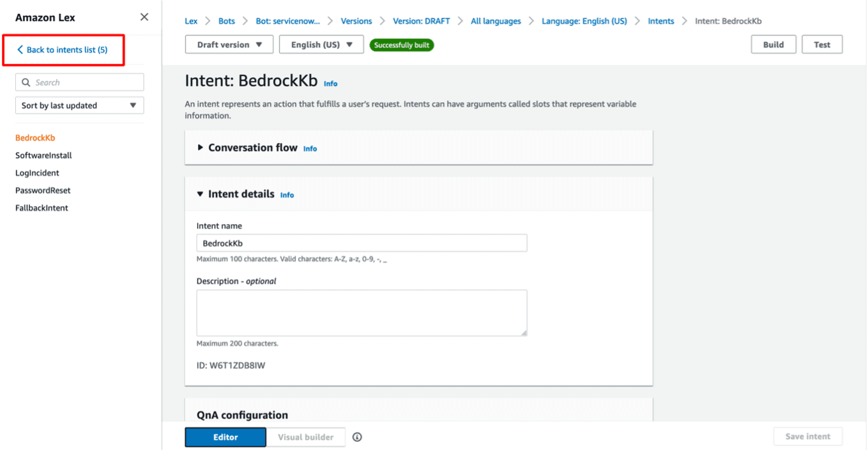Open the Draft version dropdown
Image resolution: width=868 pixels, height=452 pixels.
coord(229,45)
